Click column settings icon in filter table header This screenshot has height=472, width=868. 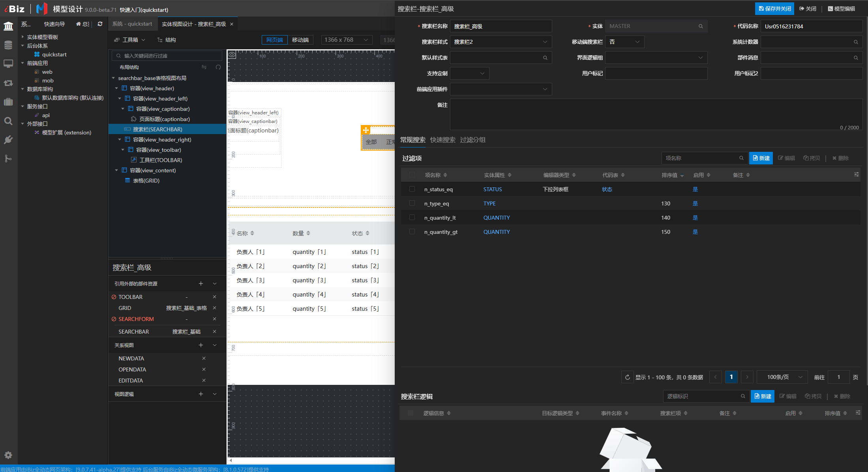click(856, 174)
